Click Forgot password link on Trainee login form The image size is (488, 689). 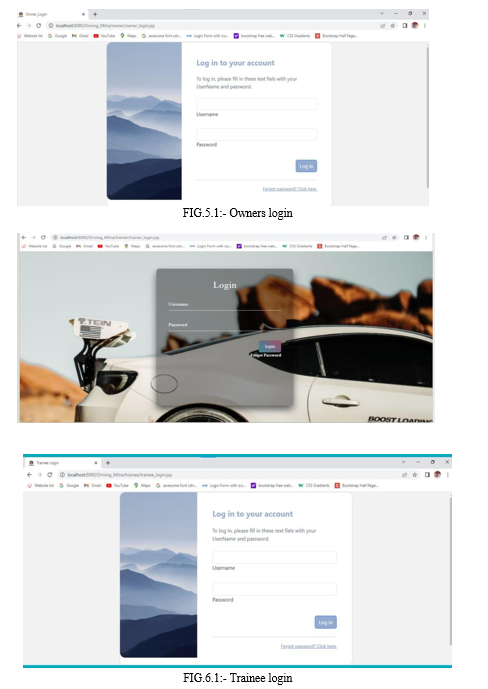309,646
